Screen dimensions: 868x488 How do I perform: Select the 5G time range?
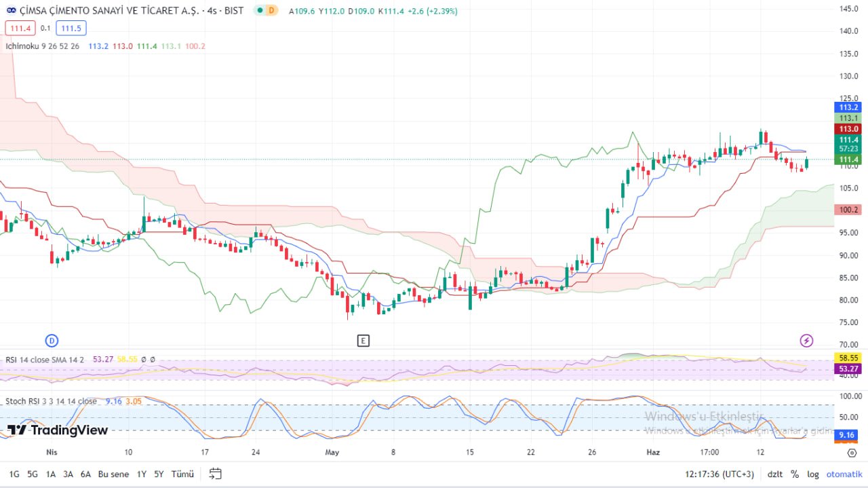tap(33, 474)
